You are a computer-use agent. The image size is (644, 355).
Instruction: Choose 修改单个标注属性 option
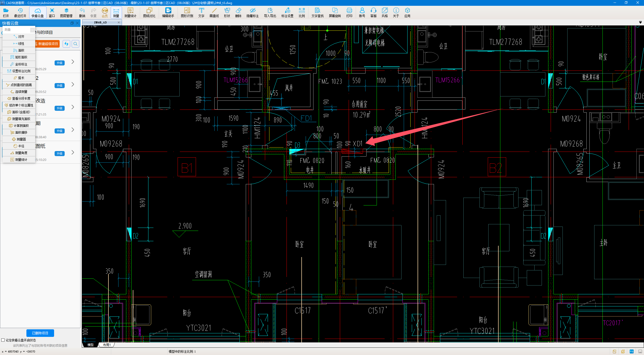coord(19,105)
